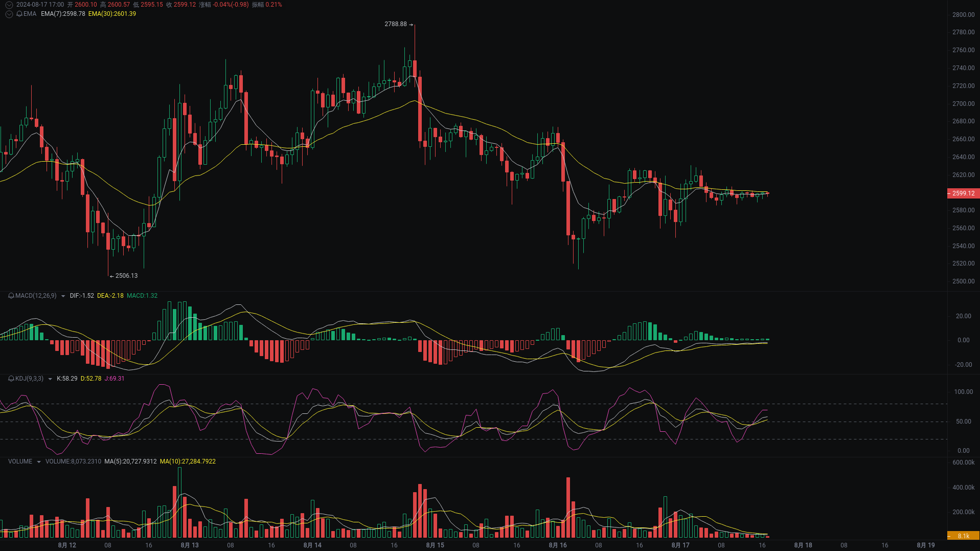Click the MA(10):27,284.7922 volume average label
This screenshot has width=980, height=551.
(x=188, y=461)
